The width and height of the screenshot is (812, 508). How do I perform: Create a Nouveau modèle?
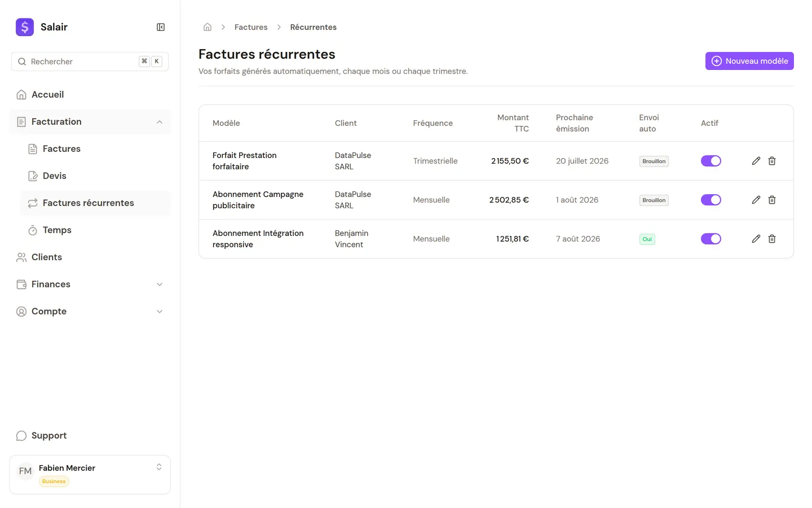[x=749, y=61]
